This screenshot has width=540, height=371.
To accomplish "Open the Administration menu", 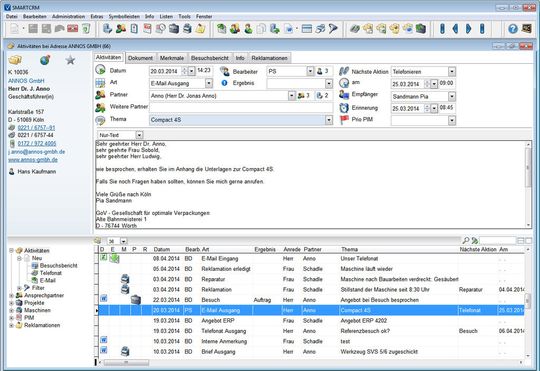I will point(68,16).
